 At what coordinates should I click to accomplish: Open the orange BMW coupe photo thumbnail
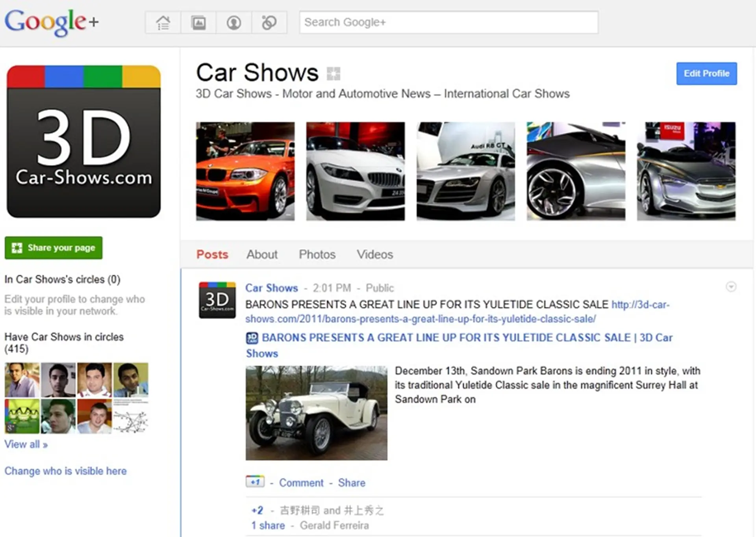tap(245, 171)
